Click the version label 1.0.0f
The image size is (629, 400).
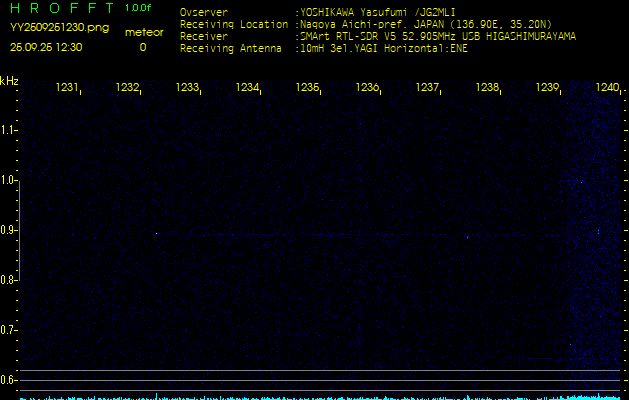coord(138,8)
